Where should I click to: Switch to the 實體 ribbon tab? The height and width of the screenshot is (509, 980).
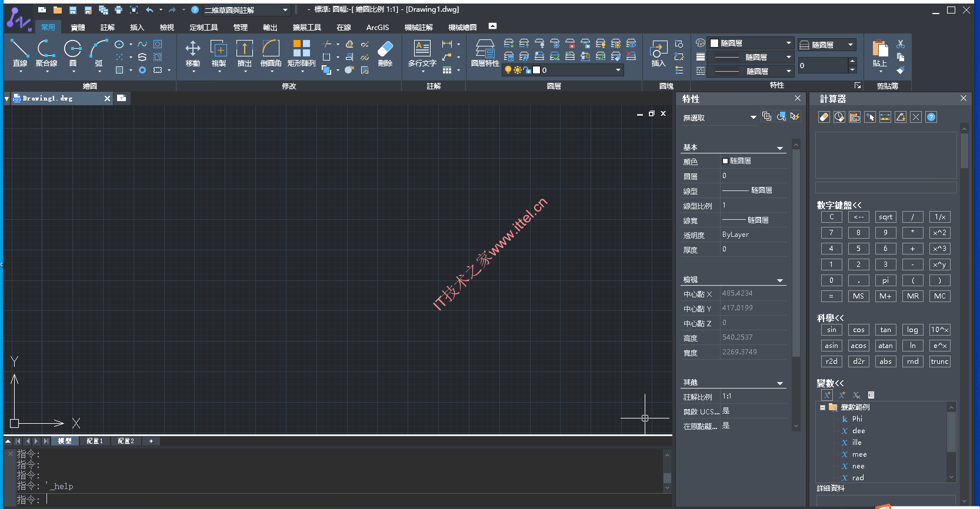78,27
